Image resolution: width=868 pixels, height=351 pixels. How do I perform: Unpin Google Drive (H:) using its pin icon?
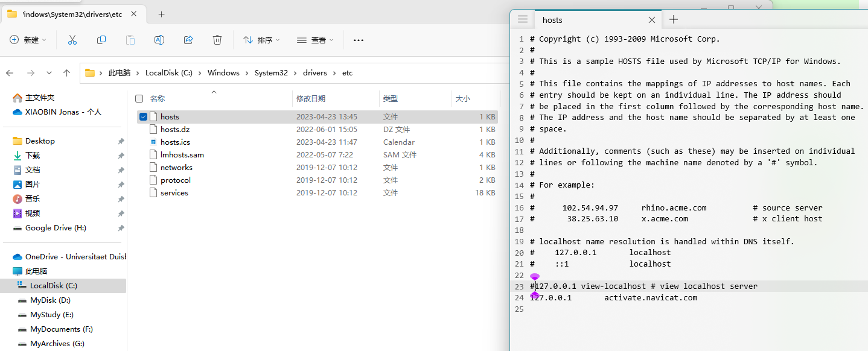pos(121,228)
